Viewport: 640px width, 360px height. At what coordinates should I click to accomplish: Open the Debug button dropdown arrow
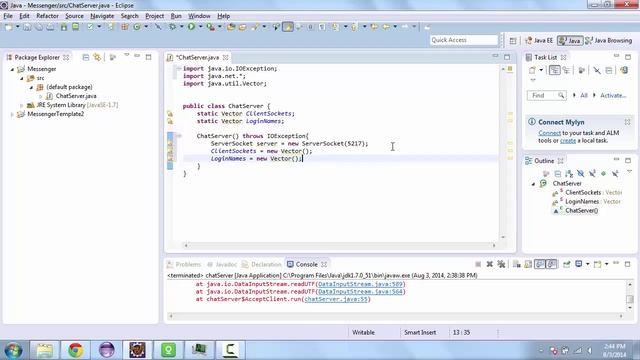tap(181, 27)
